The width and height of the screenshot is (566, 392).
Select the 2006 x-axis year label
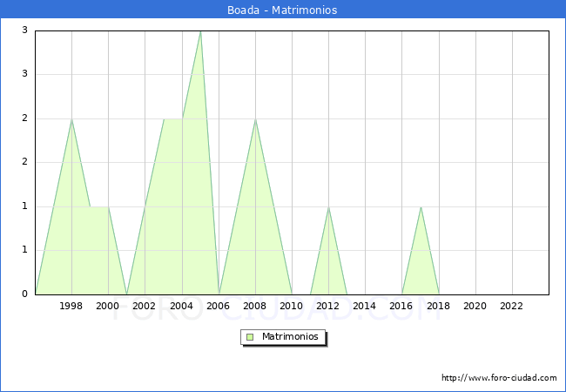click(218, 306)
